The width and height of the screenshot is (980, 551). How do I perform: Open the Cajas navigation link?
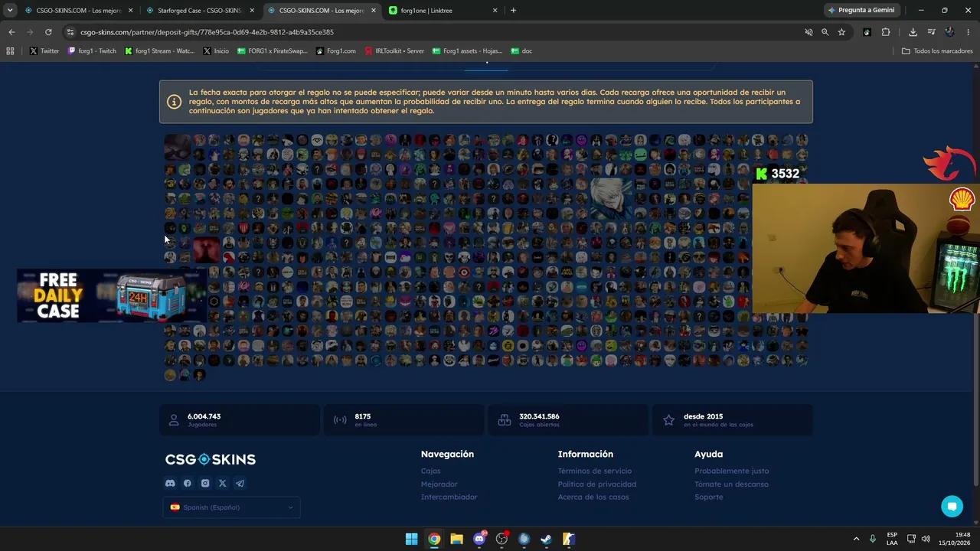pyautogui.click(x=430, y=471)
